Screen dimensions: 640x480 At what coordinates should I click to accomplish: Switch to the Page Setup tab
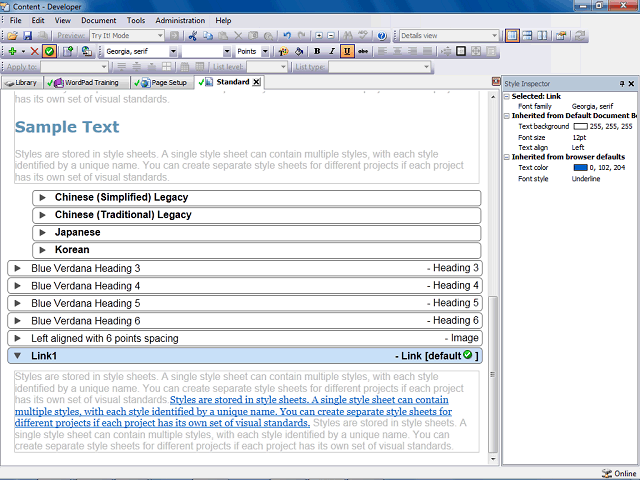(x=161, y=83)
